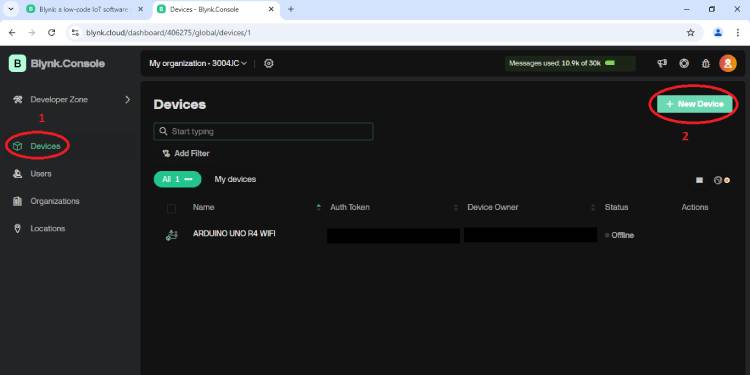Screen dimensions: 750x375
Task: Open the orange user profile avatar
Action: [728, 63]
